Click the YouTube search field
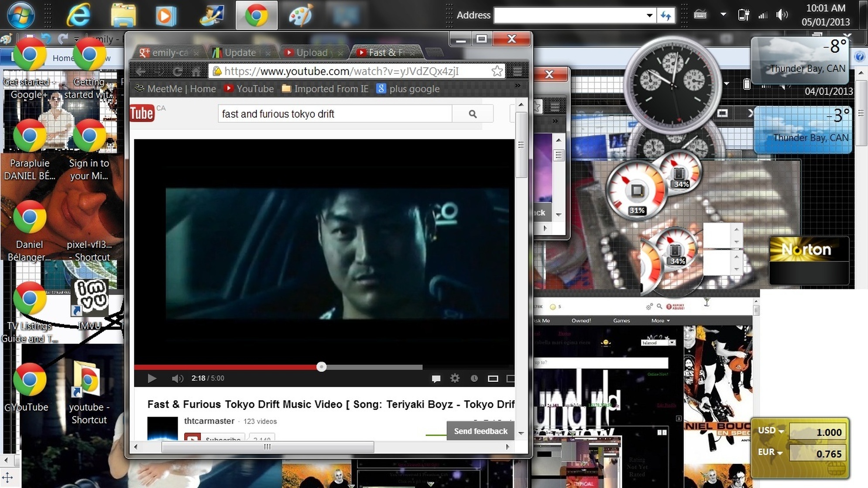868x488 pixels. (335, 114)
